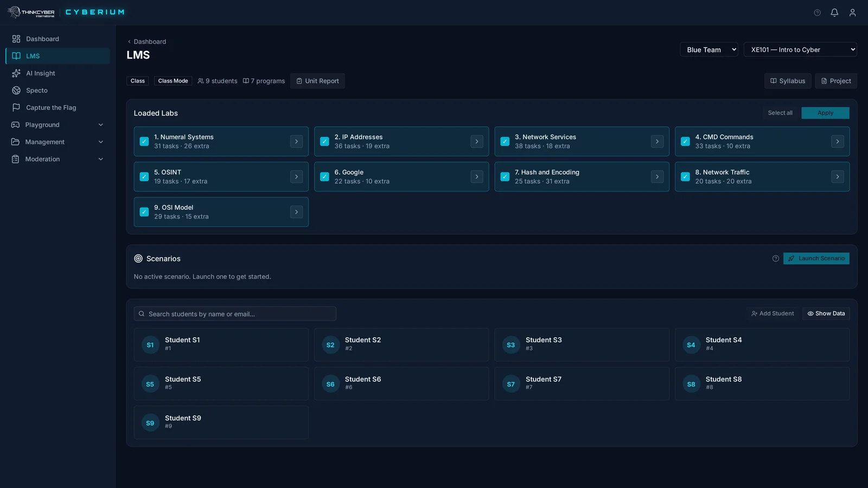868x488 pixels.
Task: Open the Student S6 card
Action: point(401,384)
